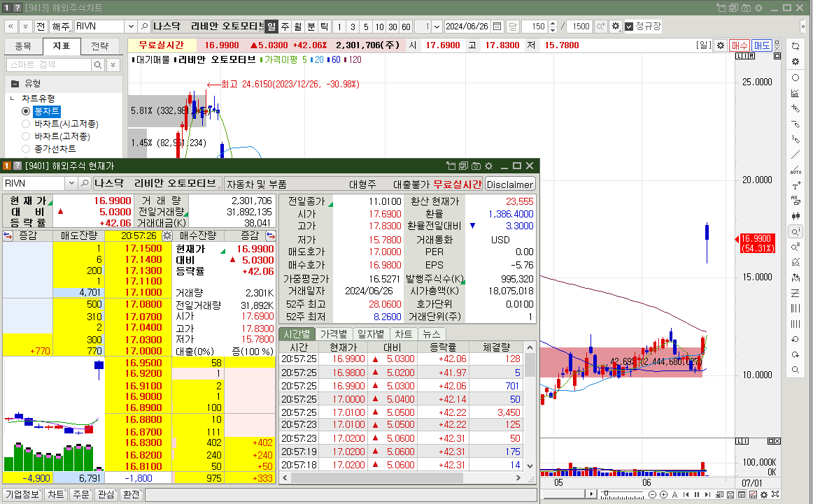Select 바차트(고저종) radio option
Screen dimensions: 813x504
click(x=25, y=136)
